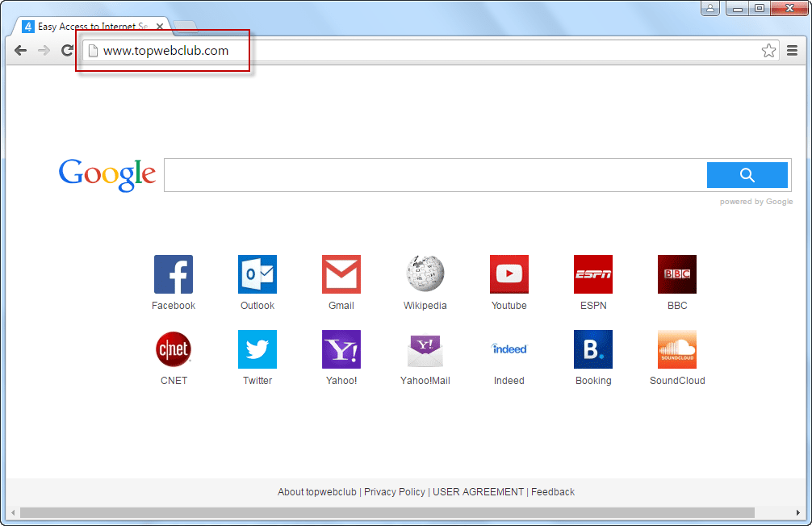Click the scrollbar right arrow
812x526 pixels.
[x=798, y=512]
